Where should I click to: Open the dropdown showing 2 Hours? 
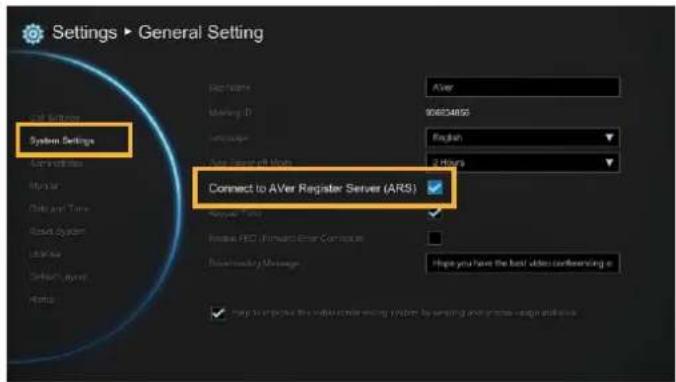[x=523, y=163]
